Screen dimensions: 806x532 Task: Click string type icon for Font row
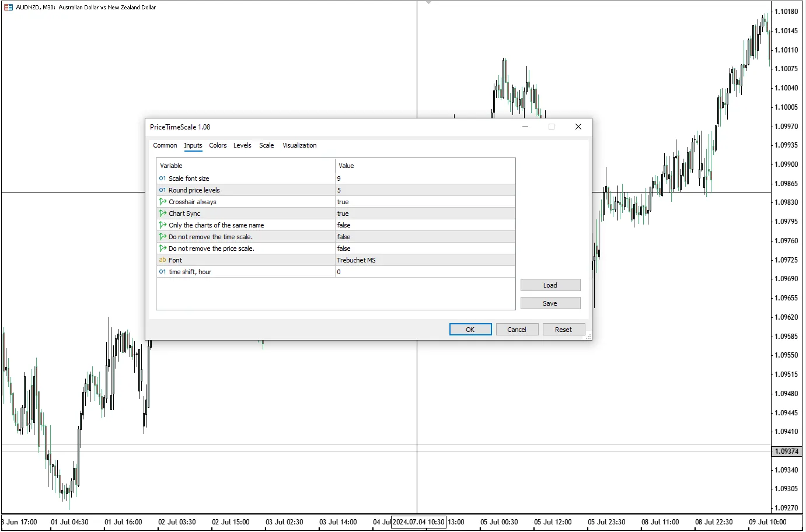163,260
